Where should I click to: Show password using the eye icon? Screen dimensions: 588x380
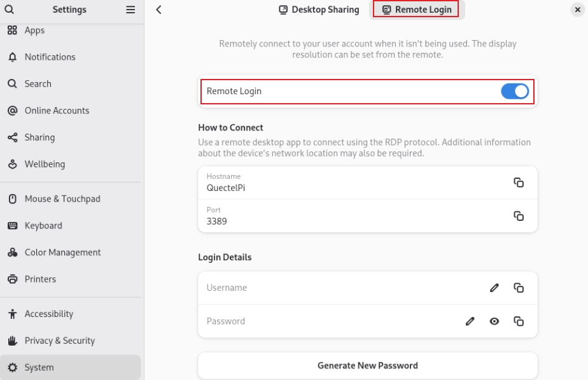494,321
